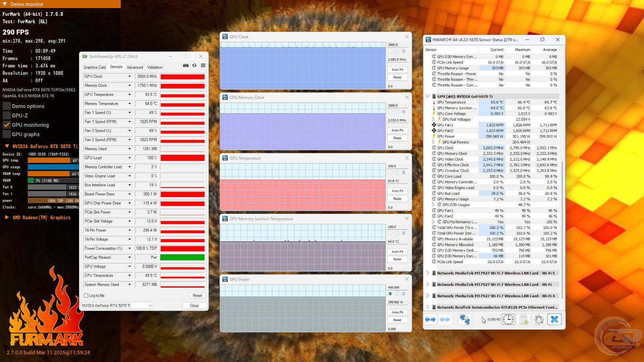Click Reset in GPU Power graph
The image size is (644, 362).
tap(398, 320)
